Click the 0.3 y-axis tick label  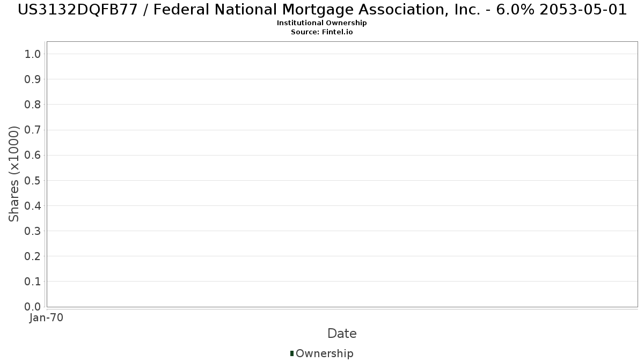33,231
